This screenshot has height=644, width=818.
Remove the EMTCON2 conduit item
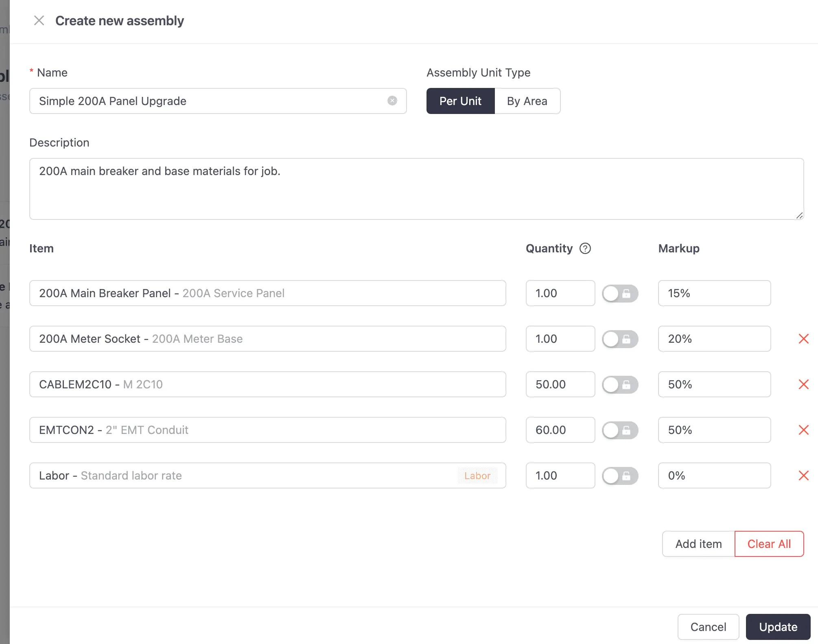(803, 429)
